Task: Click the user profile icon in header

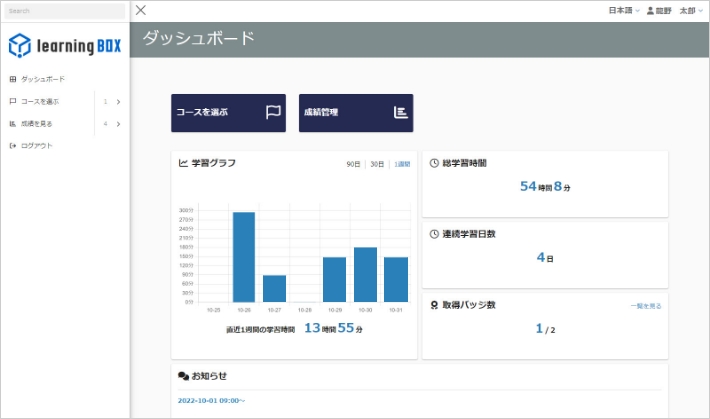Action: (650, 10)
